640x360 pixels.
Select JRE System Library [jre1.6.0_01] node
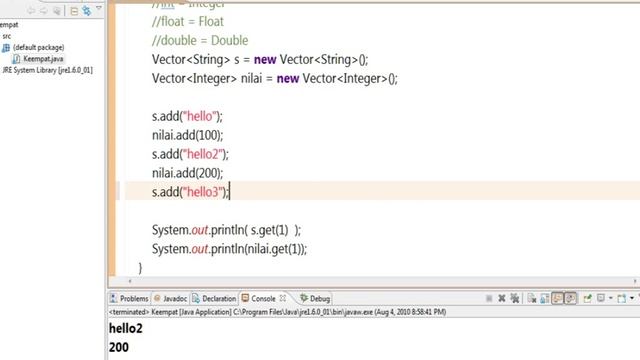[x=47, y=70]
